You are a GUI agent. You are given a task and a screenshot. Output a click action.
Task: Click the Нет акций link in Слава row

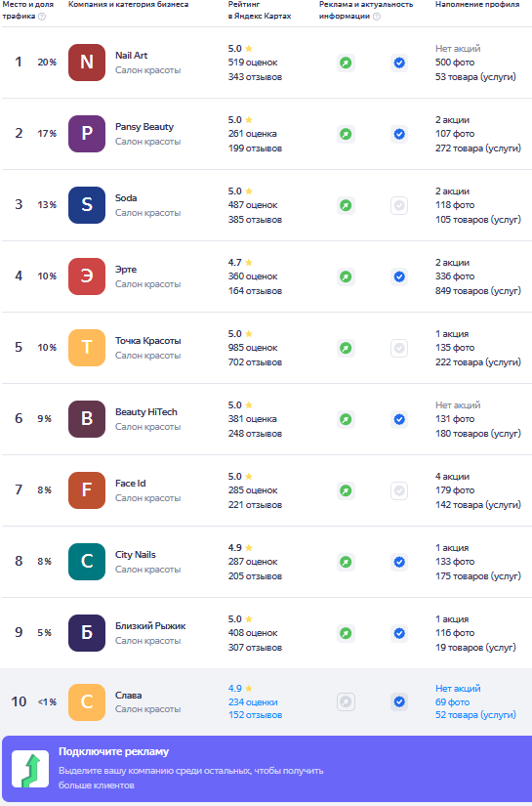tap(458, 689)
